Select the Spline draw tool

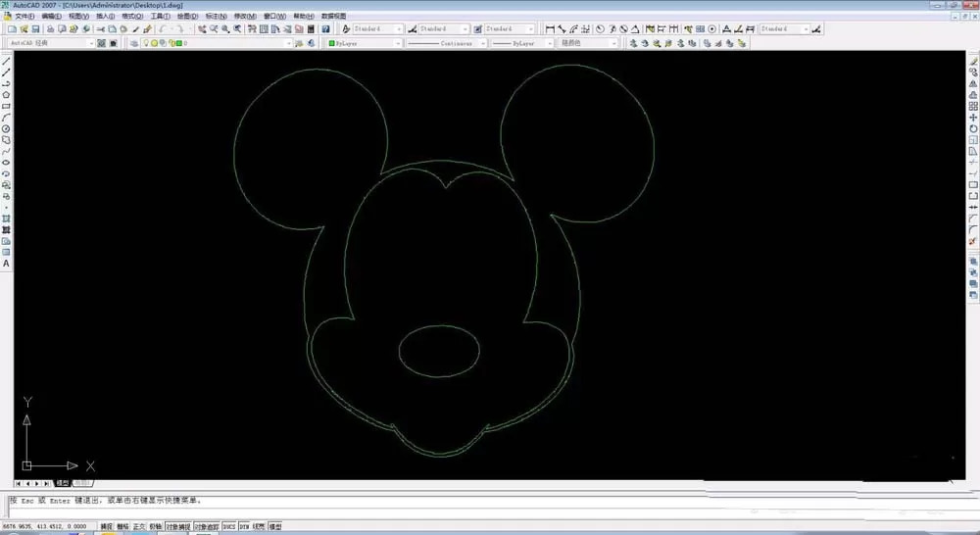pyautogui.click(x=6, y=151)
